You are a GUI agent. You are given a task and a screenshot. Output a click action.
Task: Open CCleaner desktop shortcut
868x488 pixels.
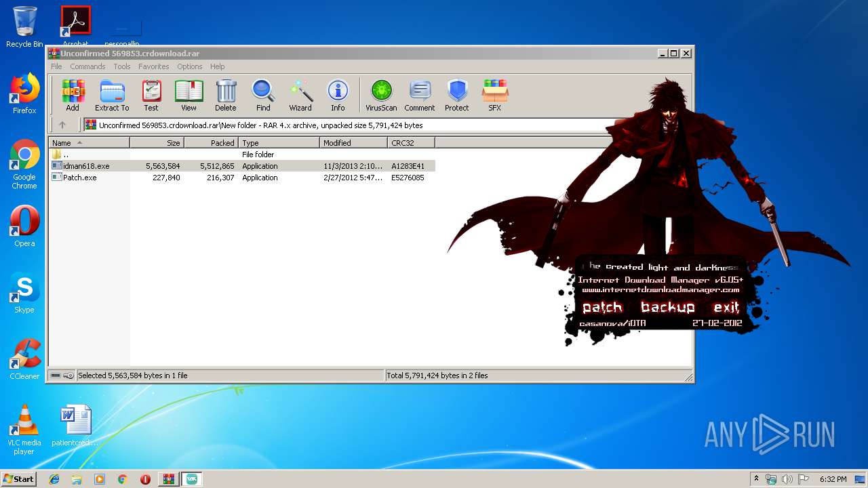click(24, 359)
